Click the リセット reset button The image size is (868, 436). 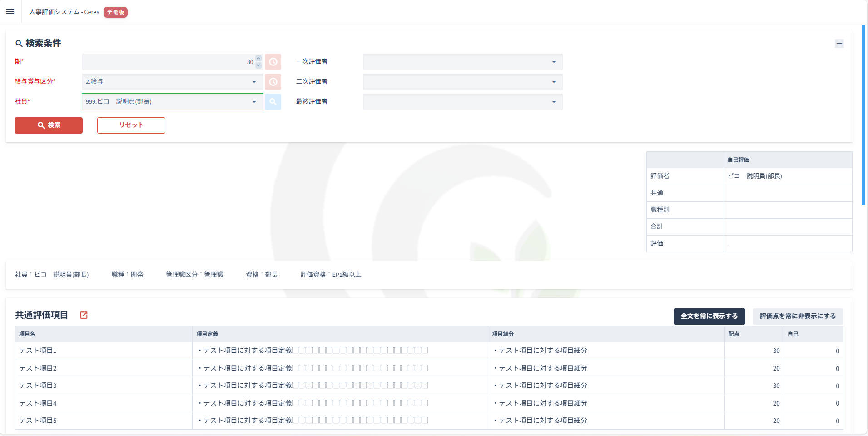[x=131, y=125]
